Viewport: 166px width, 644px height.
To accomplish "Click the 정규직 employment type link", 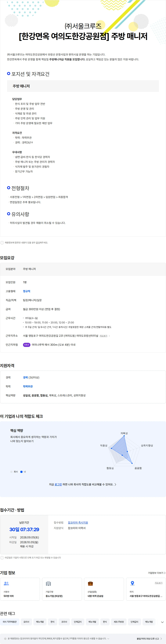I will pyautogui.click(x=27, y=291).
